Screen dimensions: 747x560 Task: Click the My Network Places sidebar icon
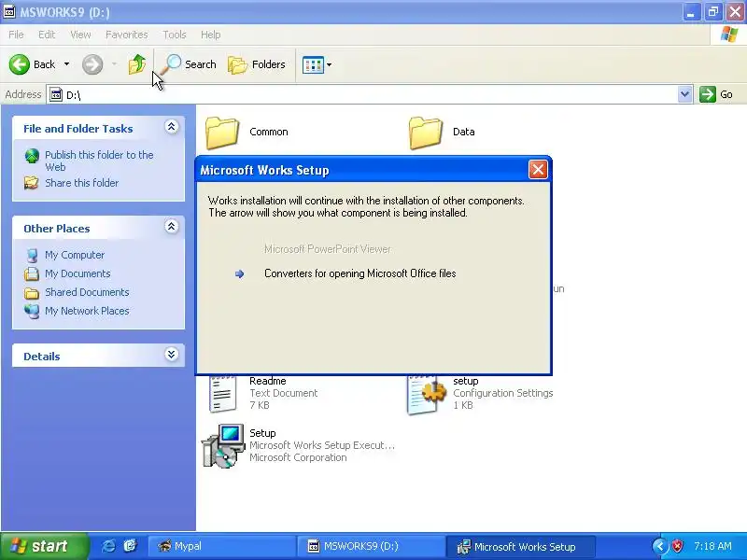pos(32,311)
